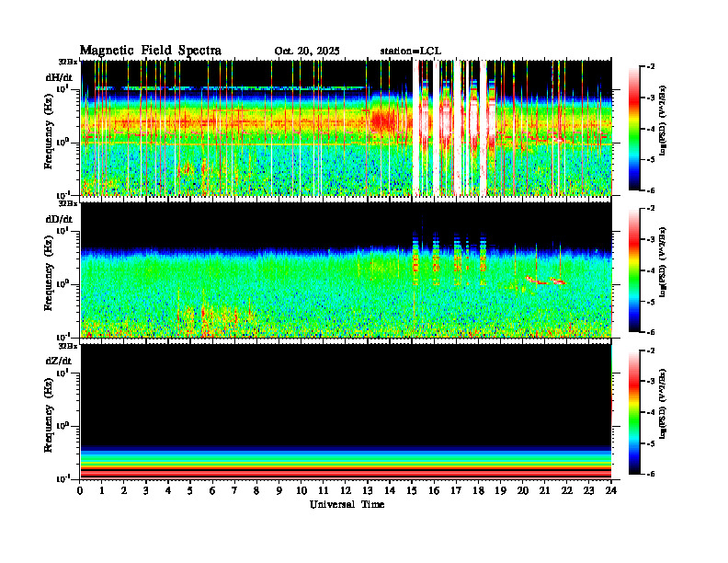Click the "20" hour tick on time axis
This screenshot has width=728, height=563.
(x=523, y=491)
